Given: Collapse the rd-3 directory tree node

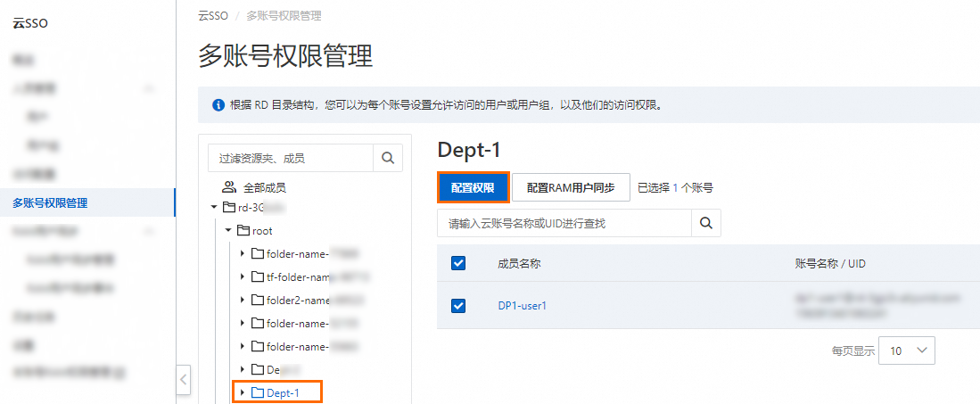Looking at the screenshot, I should (x=213, y=207).
